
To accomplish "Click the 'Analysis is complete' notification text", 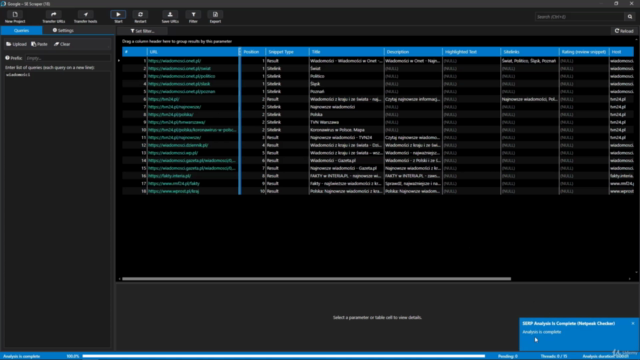I will coord(542,332).
